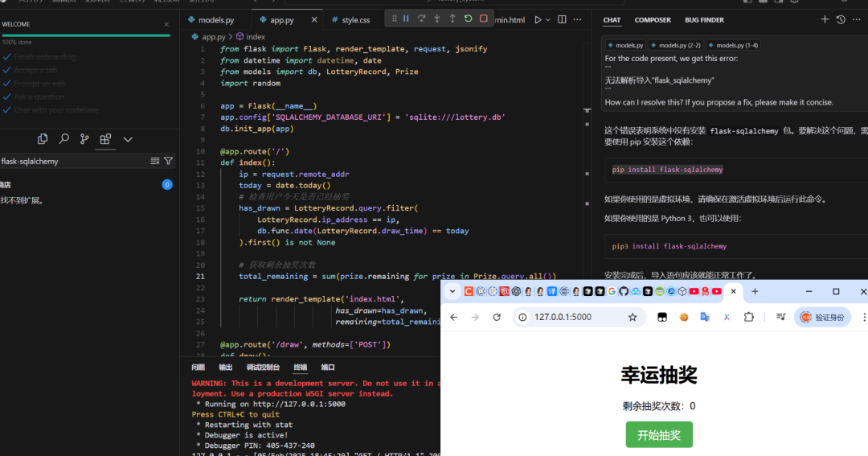Restart the debug session green icon
Image resolution: width=868 pixels, height=456 pixels.
[x=468, y=18]
